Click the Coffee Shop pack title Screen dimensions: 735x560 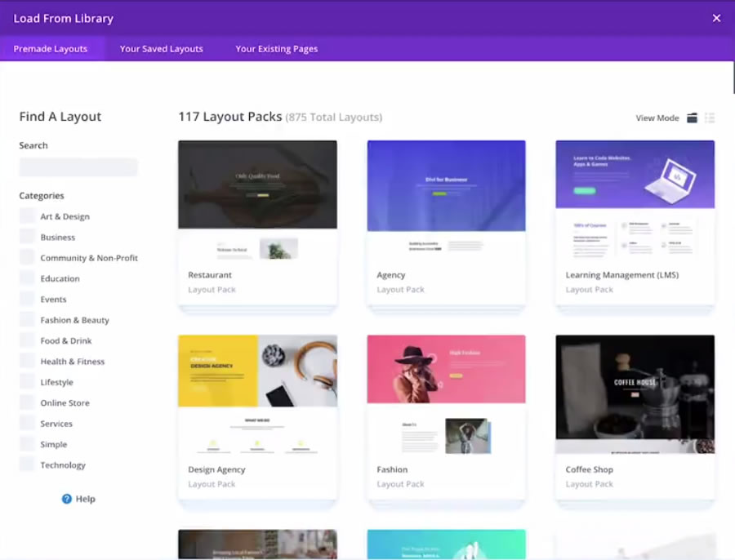pyautogui.click(x=589, y=469)
